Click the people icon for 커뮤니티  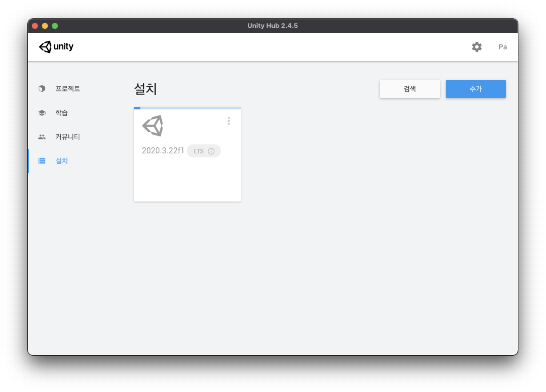(x=42, y=137)
